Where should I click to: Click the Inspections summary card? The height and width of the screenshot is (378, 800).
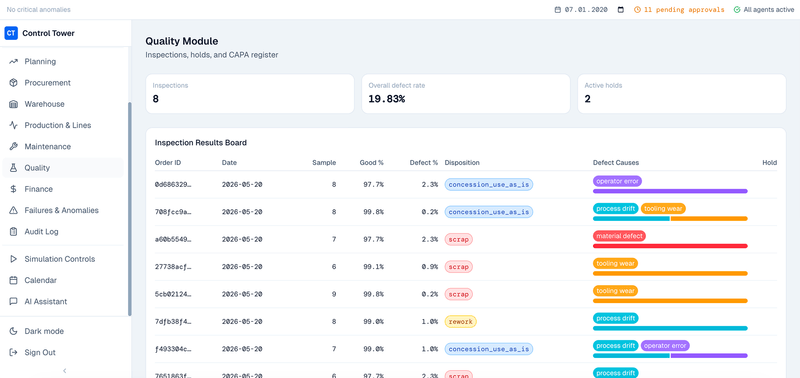(x=249, y=94)
